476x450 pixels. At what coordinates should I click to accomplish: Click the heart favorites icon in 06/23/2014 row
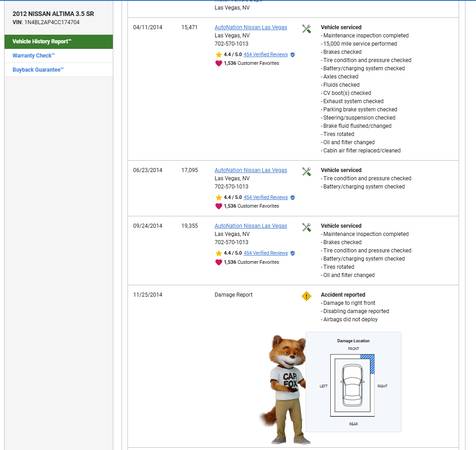tap(219, 206)
